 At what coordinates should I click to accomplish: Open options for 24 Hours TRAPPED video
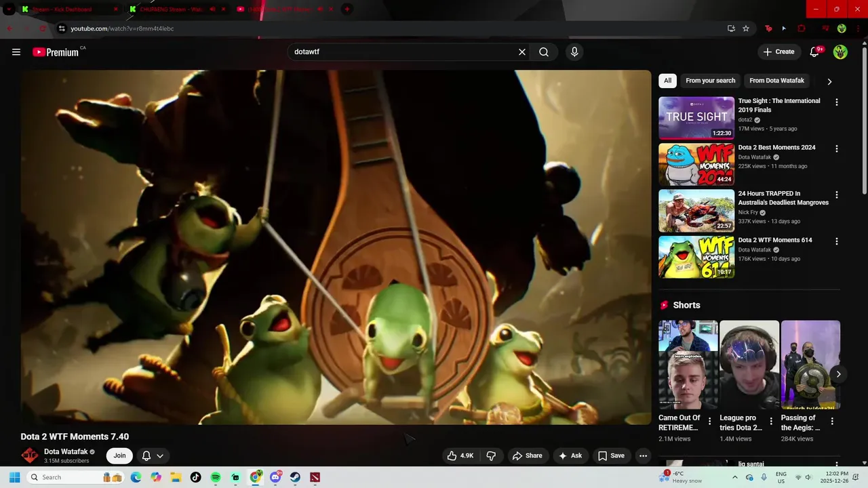[x=836, y=195]
